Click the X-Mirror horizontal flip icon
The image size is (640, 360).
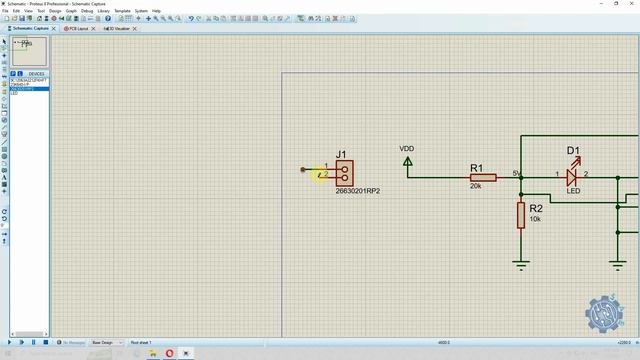(4, 234)
